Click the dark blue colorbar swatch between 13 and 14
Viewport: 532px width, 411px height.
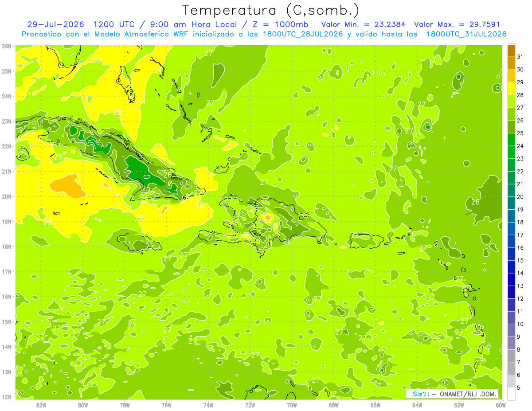pos(511,279)
